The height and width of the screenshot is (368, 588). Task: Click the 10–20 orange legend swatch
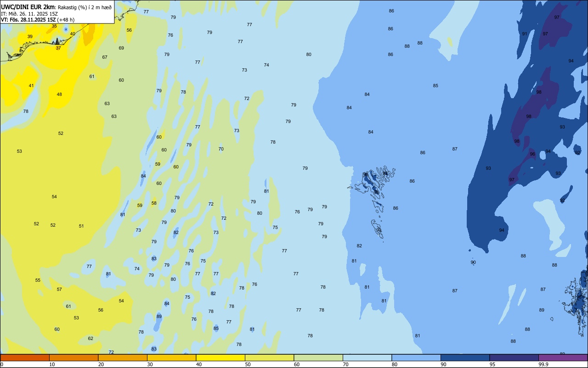coord(73,357)
